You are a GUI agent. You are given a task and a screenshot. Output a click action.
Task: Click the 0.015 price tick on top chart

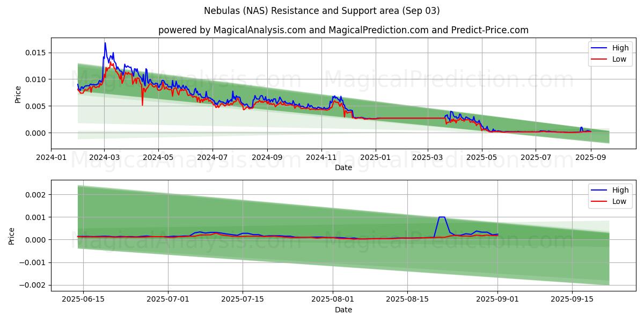pos(35,53)
